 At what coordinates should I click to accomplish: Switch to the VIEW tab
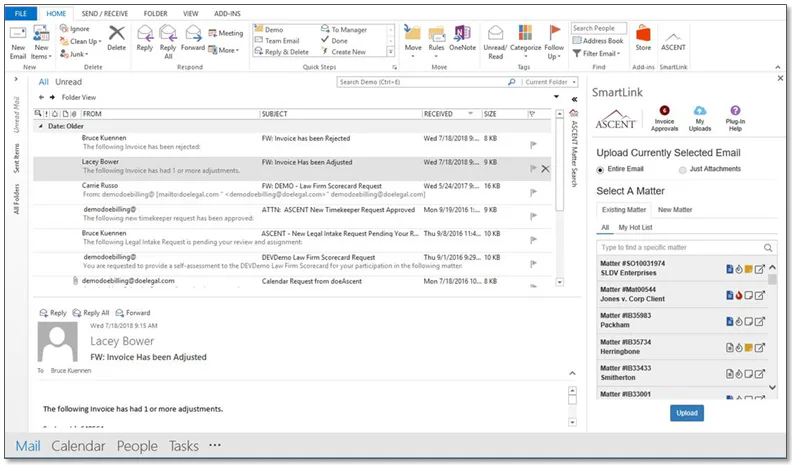click(x=190, y=14)
